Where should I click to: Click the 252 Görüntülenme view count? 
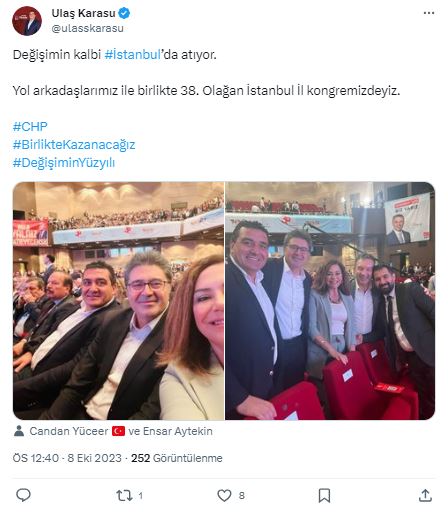point(177,458)
